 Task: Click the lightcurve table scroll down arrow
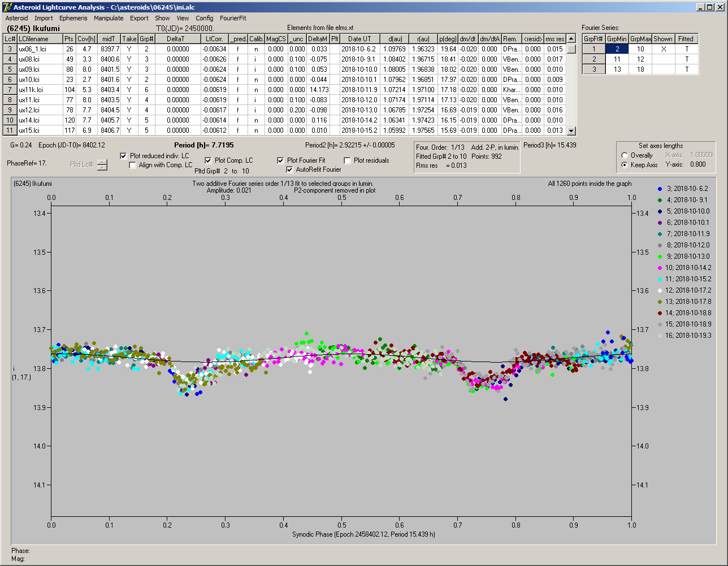571,131
